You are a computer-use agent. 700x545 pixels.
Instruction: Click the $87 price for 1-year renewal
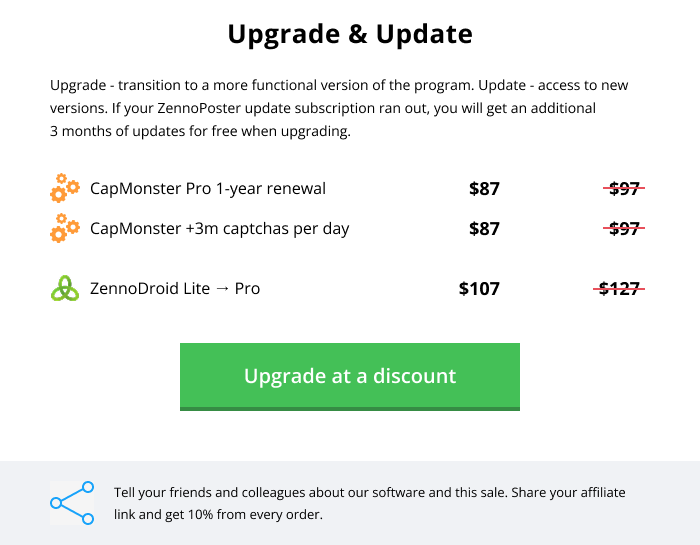pyautogui.click(x=484, y=189)
